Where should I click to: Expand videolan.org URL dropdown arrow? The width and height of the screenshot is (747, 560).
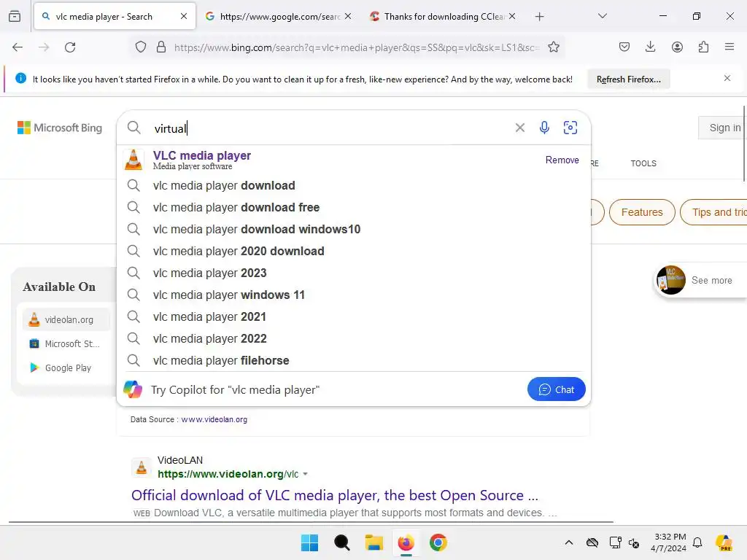(x=306, y=474)
